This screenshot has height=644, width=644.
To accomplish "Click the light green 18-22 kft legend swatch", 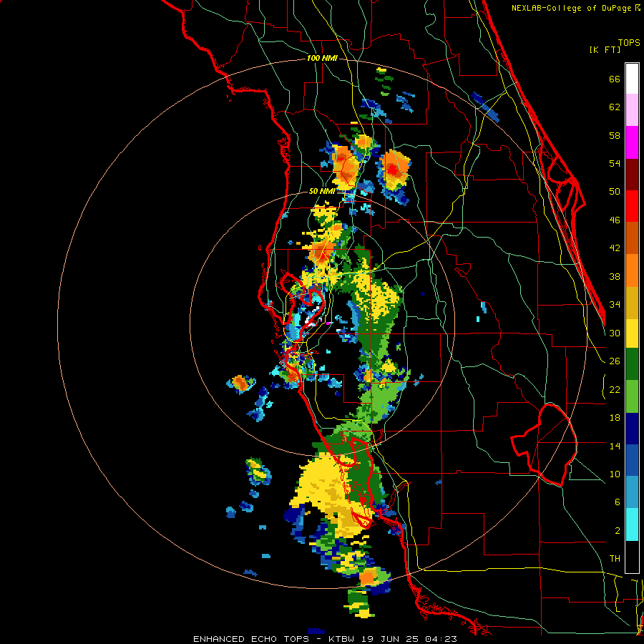I will (x=632, y=396).
